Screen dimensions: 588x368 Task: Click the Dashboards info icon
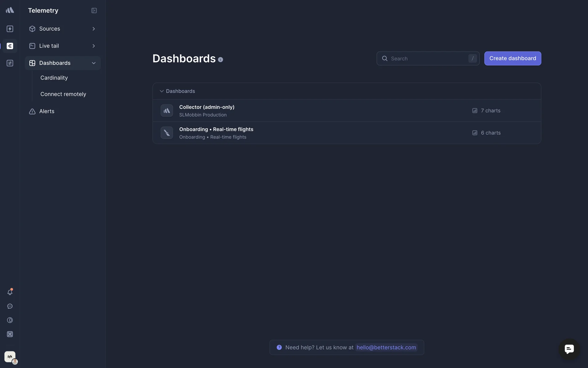pyautogui.click(x=221, y=60)
